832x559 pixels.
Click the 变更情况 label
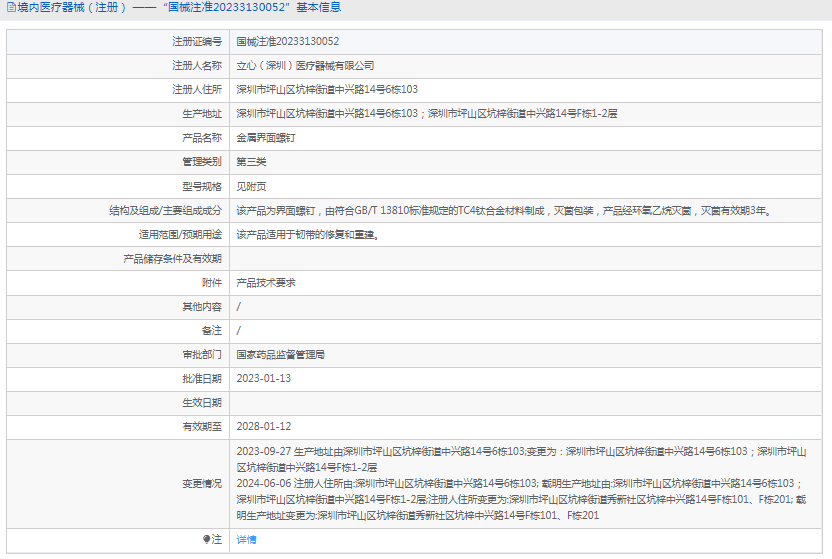[202, 484]
